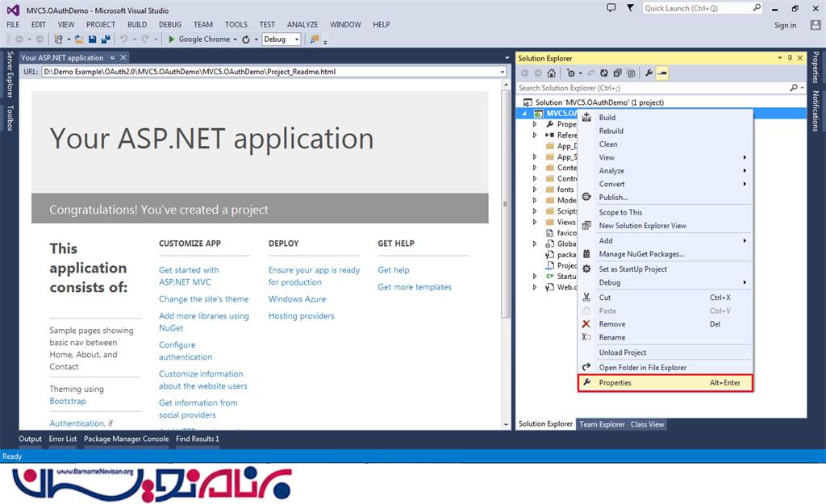Open the URL address bar dropdown arrow
This screenshot has height=504, width=826.
tap(503, 72)
